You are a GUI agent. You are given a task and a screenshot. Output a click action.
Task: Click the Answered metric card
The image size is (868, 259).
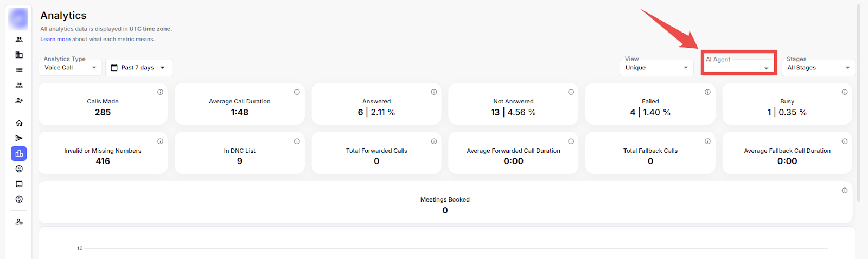pyautogui.click(x=376, y=107)
